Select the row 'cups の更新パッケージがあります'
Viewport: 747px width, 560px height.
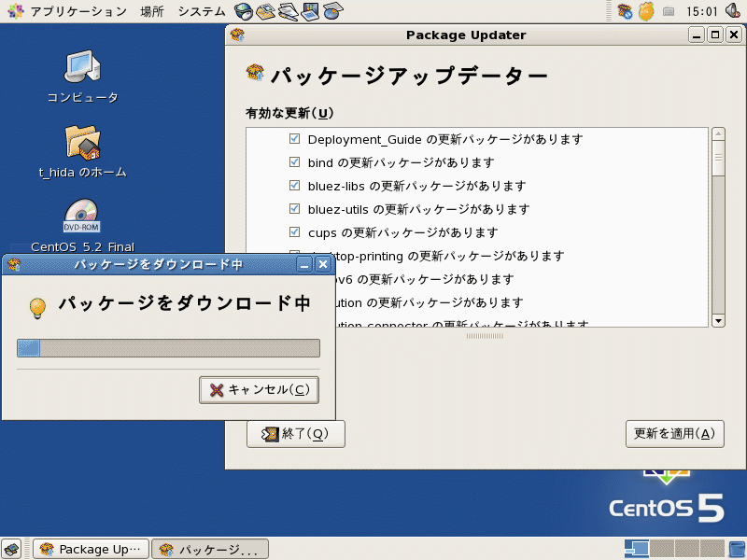[477, 232]
